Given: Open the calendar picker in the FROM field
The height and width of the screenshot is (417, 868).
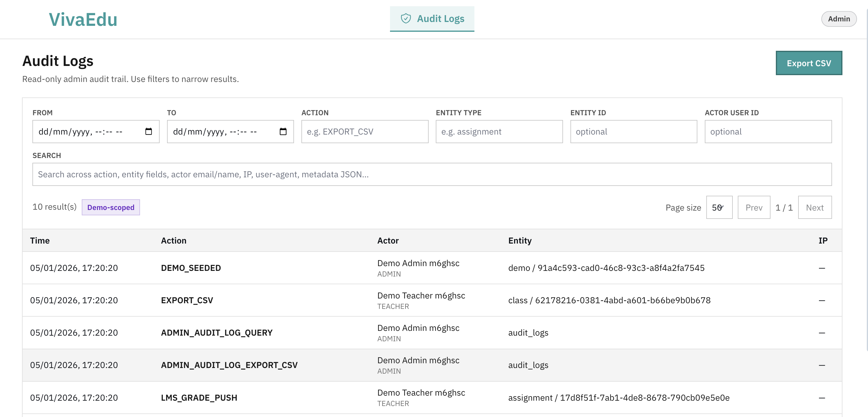Looking at the screenshot, I should 149,132.
